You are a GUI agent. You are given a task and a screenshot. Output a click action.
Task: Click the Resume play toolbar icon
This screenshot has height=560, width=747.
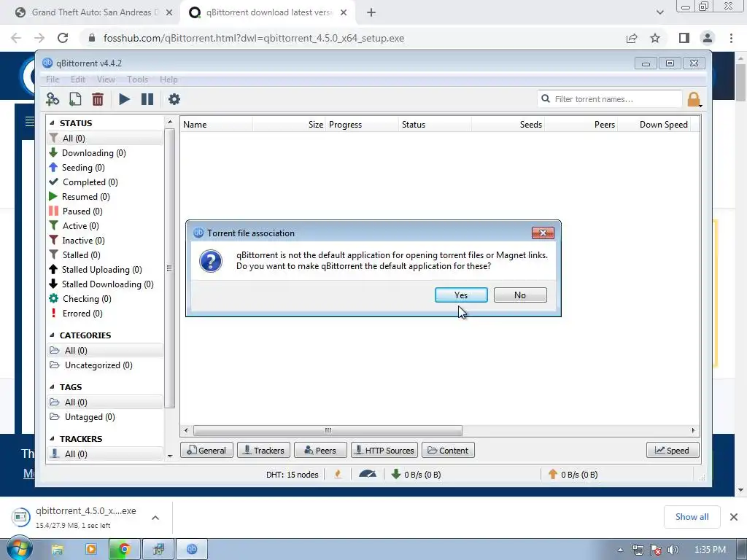(x=124, y=99)
